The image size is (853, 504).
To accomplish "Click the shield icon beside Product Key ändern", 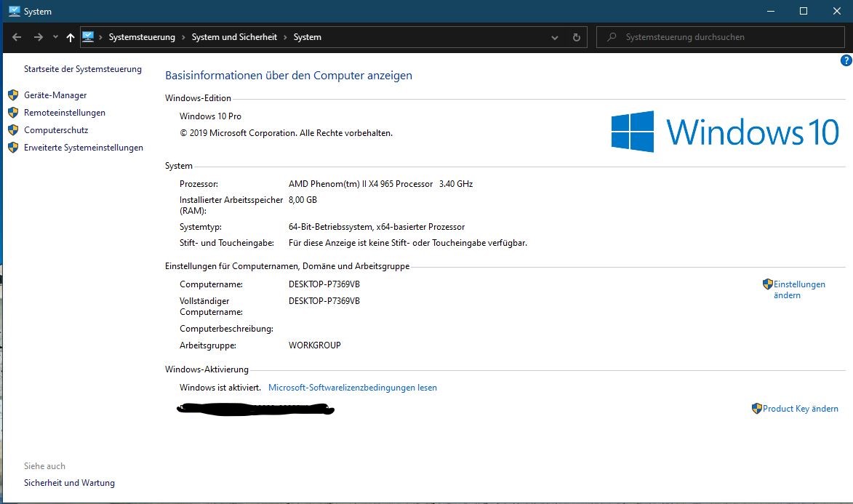I will point(756,409).
